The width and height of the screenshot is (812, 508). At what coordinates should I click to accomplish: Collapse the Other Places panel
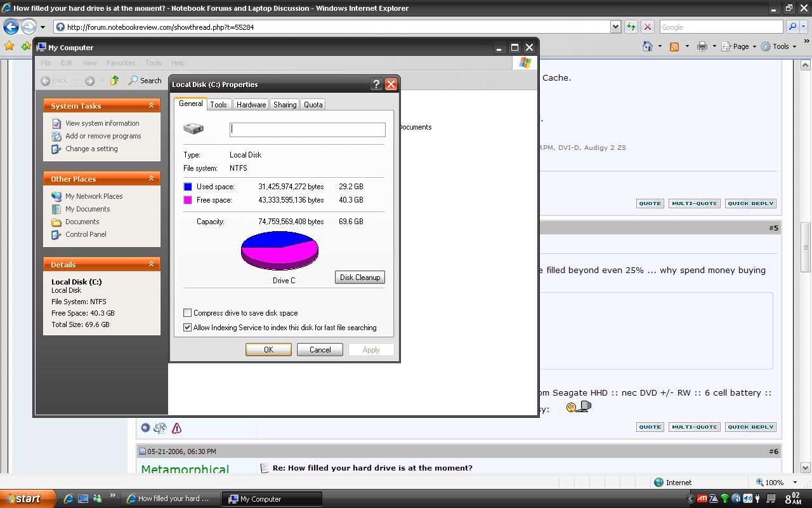click(x=151, y=178)
